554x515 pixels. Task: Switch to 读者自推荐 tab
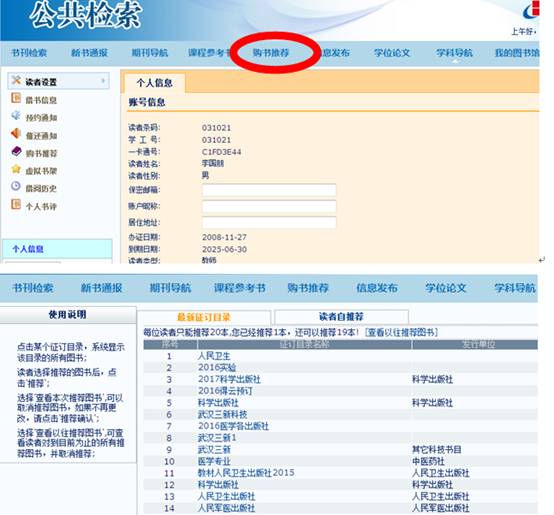[342, 316]
